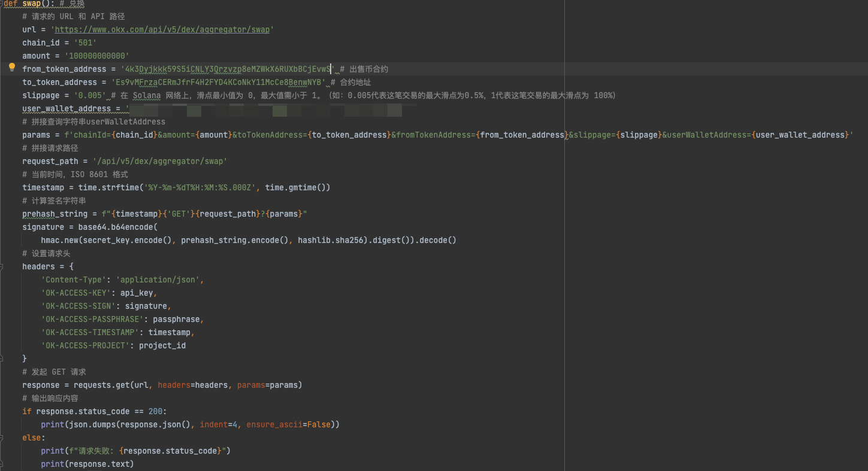Image resolution: width=868 pixels, height=471 pixels.
Task: Click the api_key value
Action: [x=137, y=293]
